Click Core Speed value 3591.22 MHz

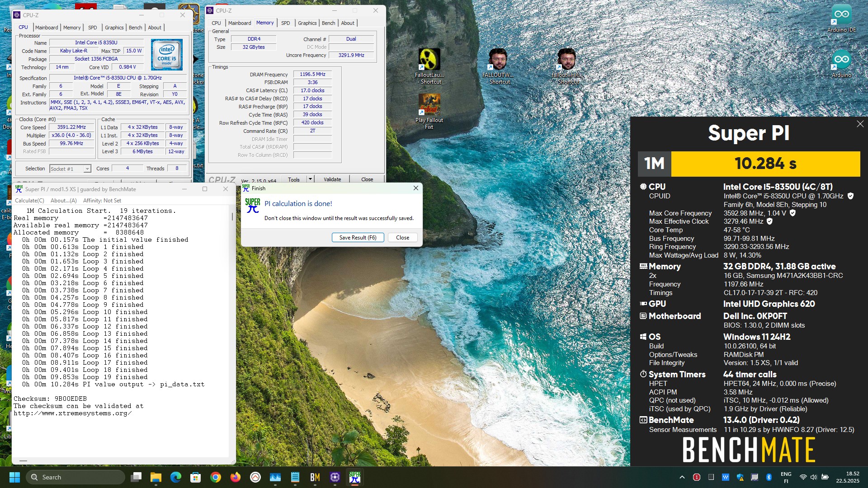click(71, 127)
